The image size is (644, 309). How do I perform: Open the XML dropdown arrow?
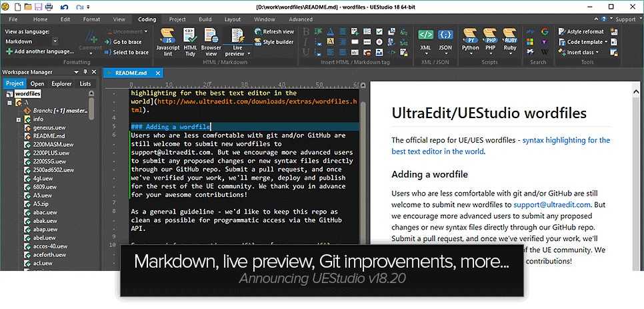click(x=425, y=53)
